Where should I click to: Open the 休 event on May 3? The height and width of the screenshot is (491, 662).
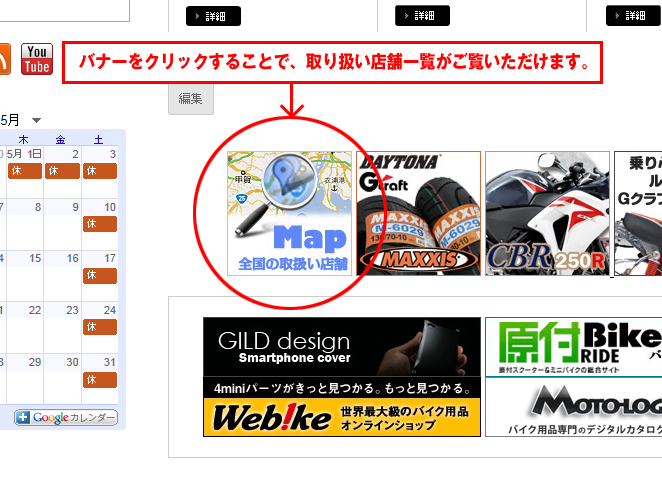(x=100, y=171)
